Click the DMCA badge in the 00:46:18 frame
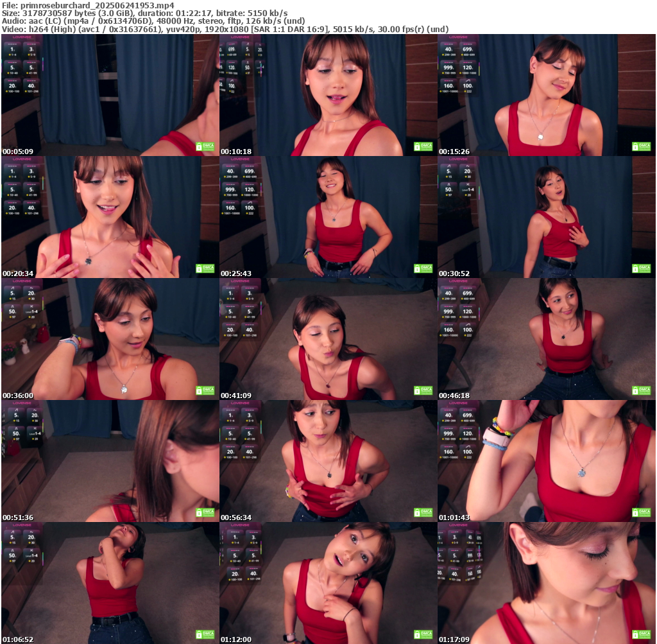The height and width of the screenshot is (644, 657). coord(642,390)
